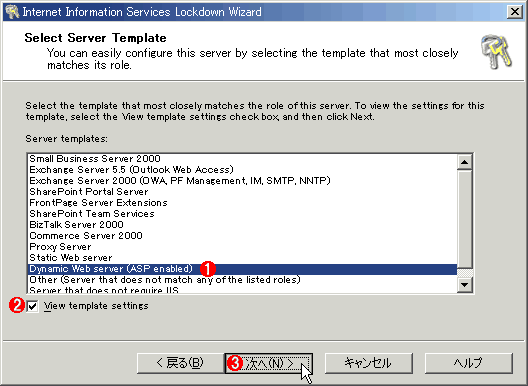
Task: Select FrontPage Server Extensions template
Action: click(242, 203)
